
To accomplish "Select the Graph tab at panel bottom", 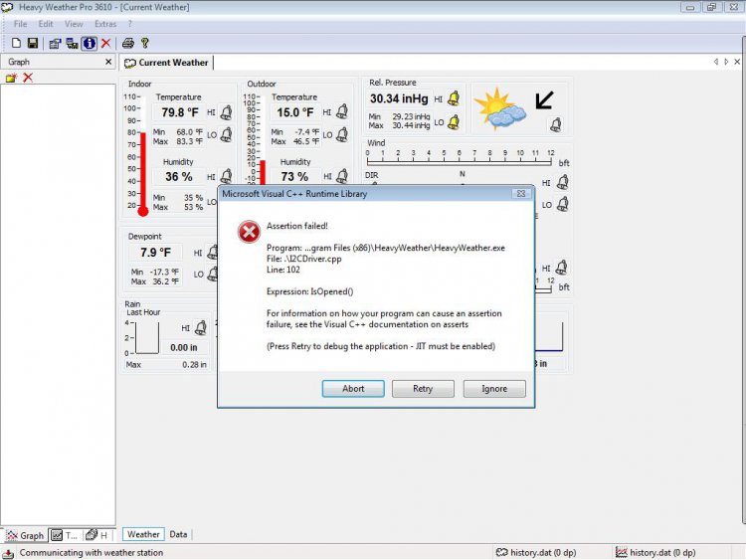I will pos(25,535).
